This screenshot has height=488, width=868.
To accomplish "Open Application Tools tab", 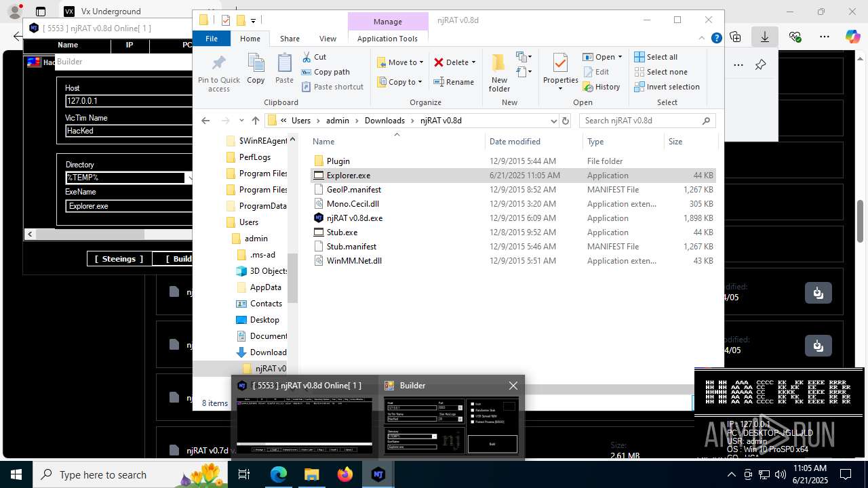I will point(387,39).
